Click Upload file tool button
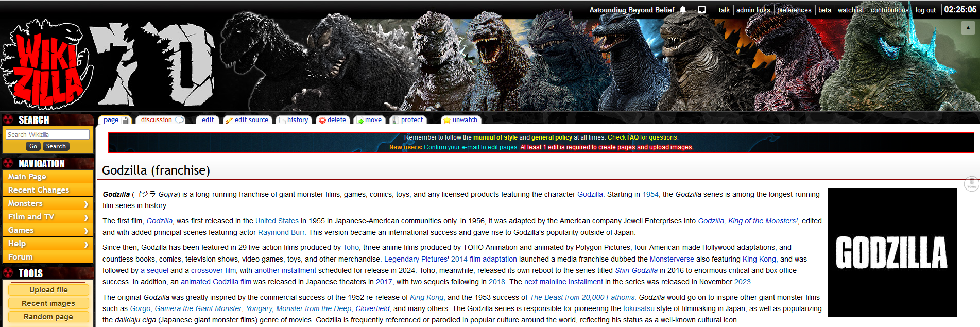 point(48,290)
